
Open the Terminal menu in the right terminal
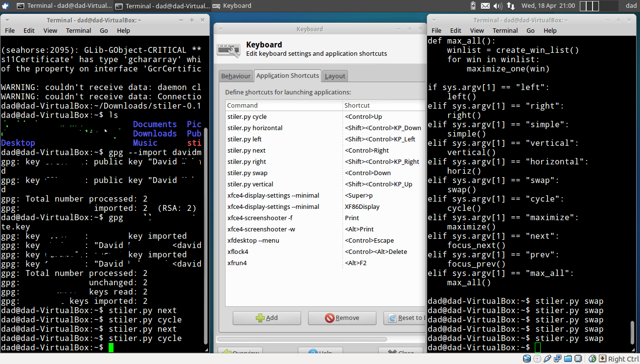[x=505, y=30]
